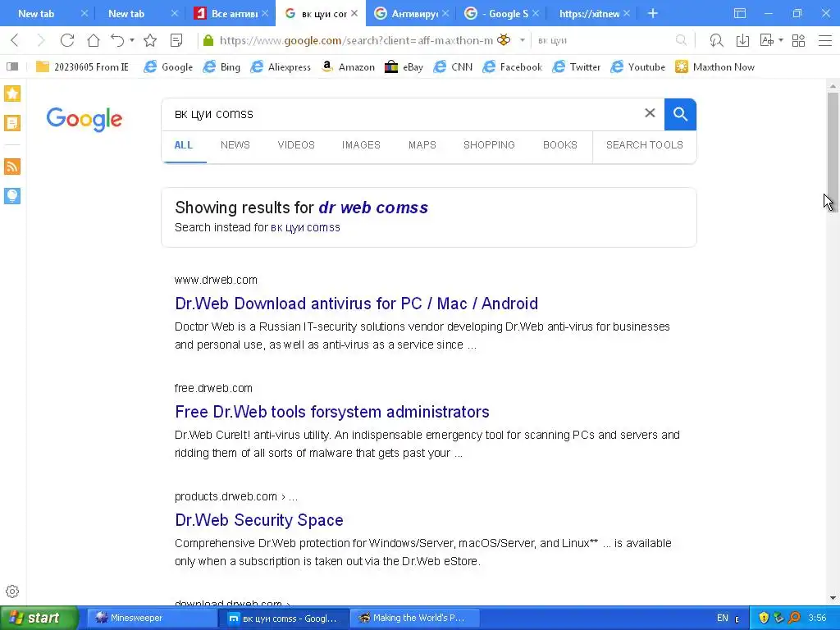Reload the page with Refresh icon

pyautogui.click(x=67, y=40)
